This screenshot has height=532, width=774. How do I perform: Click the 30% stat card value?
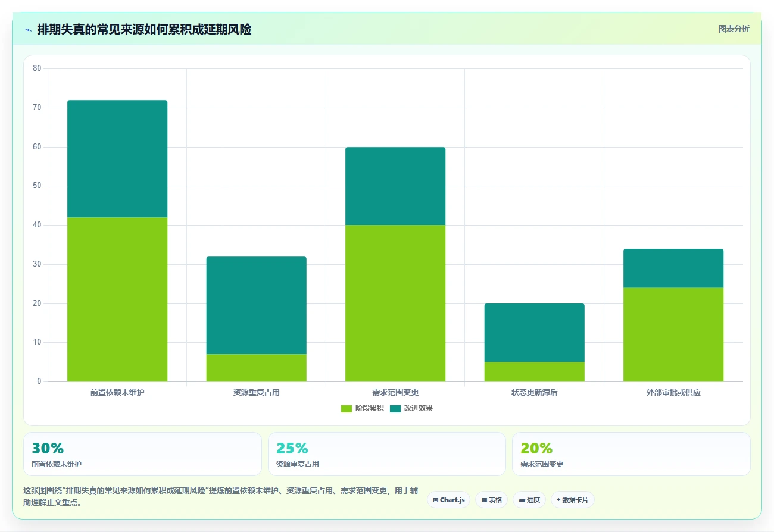click(48, 448)
